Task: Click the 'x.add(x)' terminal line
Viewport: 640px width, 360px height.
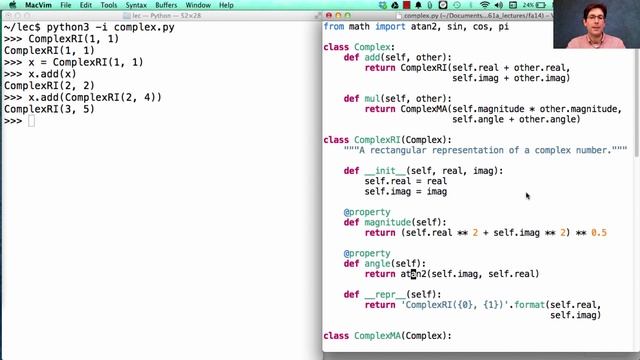Action: (40, 74)
